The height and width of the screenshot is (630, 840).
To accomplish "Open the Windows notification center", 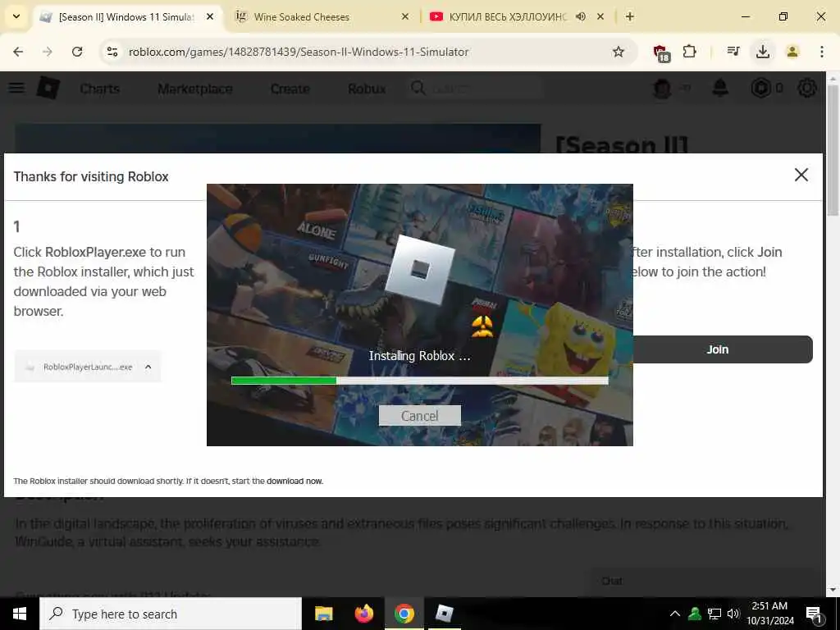I will (x=814, y=614).
